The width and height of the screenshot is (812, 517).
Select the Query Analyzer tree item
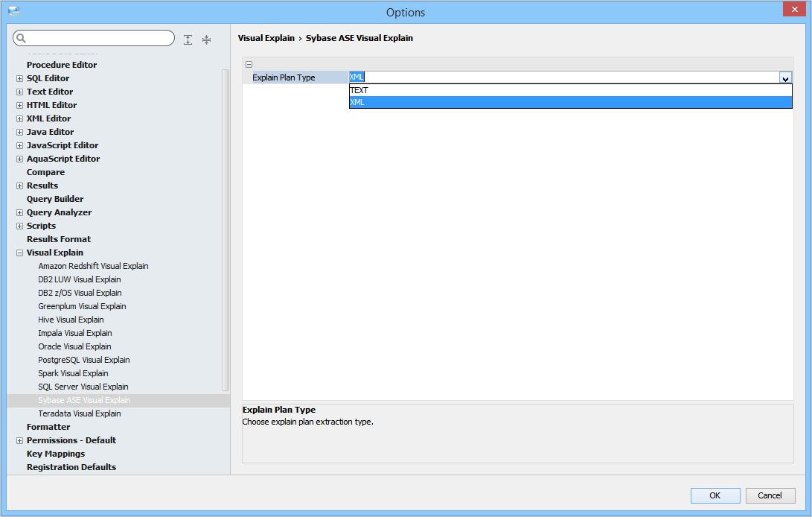point(59,212)
